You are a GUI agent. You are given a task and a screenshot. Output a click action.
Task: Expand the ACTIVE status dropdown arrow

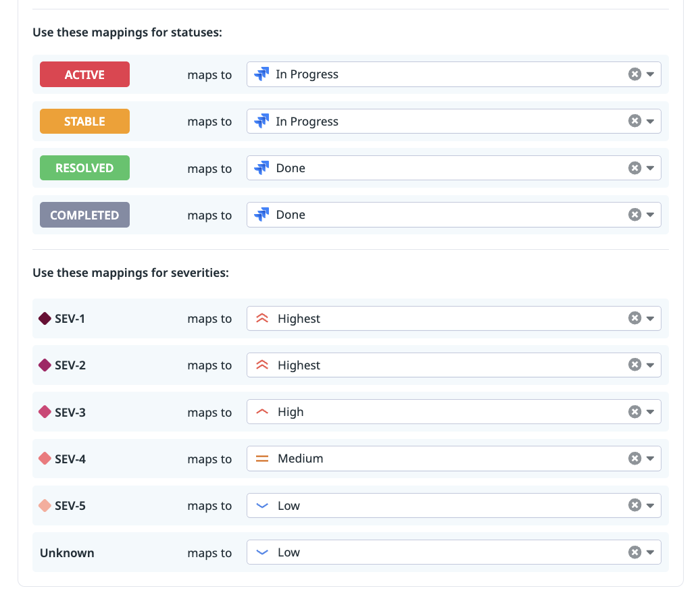(x=650, y=74)
